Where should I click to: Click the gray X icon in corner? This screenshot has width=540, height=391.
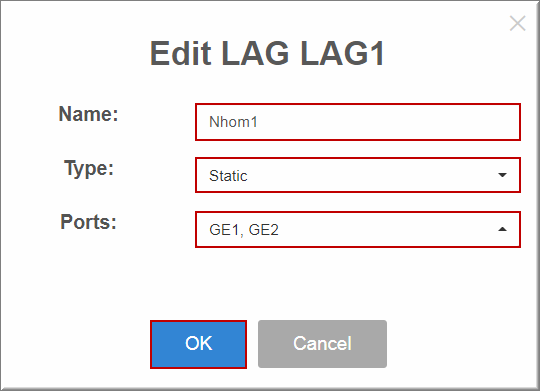click(x=517, y=23)
